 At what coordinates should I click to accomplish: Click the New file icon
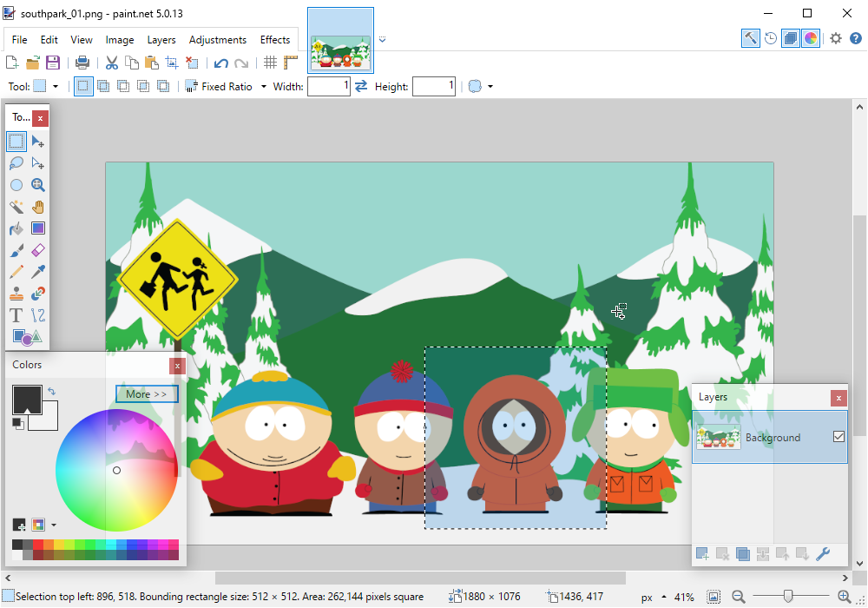point(12,63)
